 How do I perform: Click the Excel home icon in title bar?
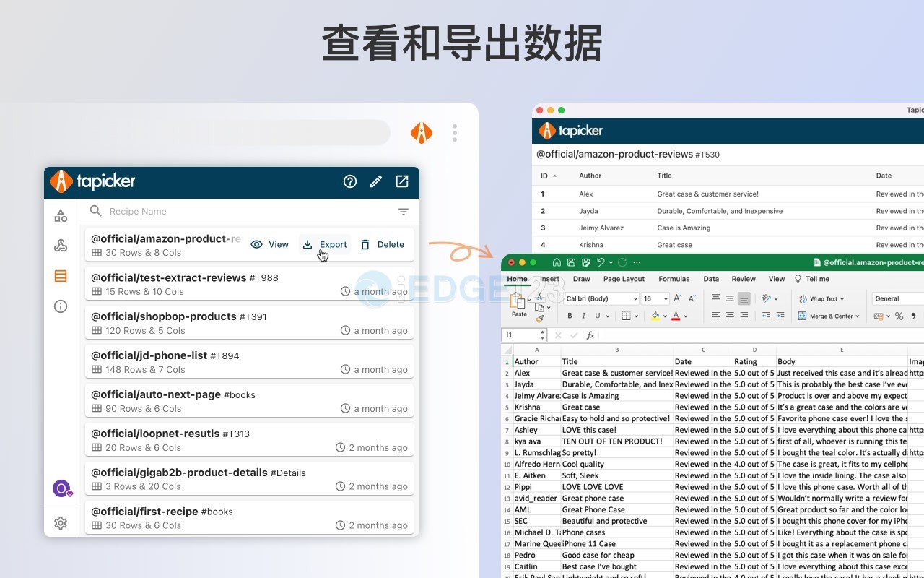[x=557, y=262]
